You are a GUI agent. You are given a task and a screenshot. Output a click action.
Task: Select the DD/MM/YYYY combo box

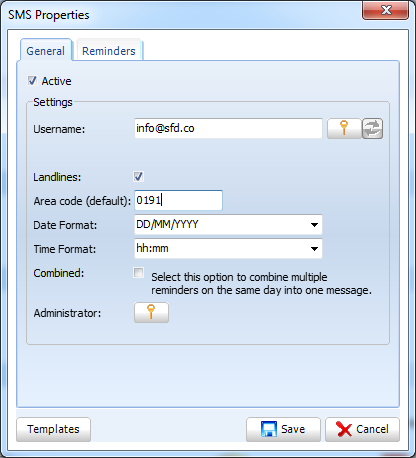tap(228, 225)
